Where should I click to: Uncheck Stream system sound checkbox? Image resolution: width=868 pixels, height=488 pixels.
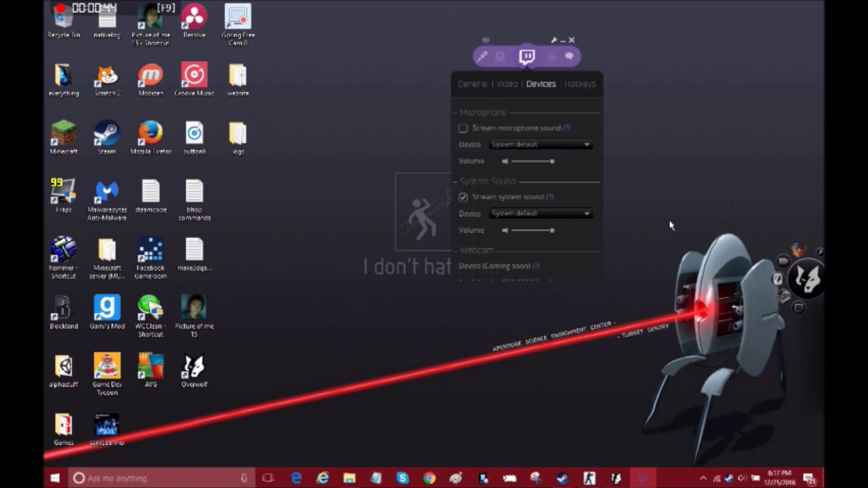coord(463,197)
